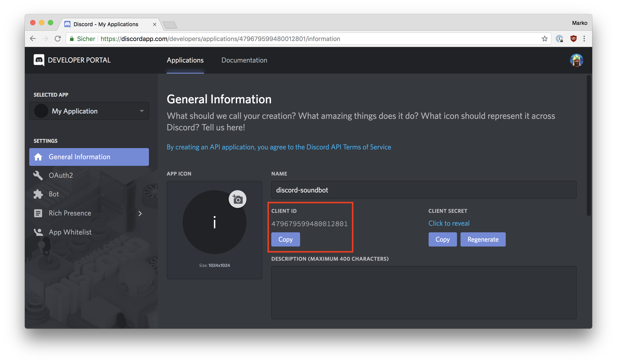The width and height of the screenshot is (617, 364).
Task: Expand the Rich Presence submenu chevron
Action: (x=140, y=214)
